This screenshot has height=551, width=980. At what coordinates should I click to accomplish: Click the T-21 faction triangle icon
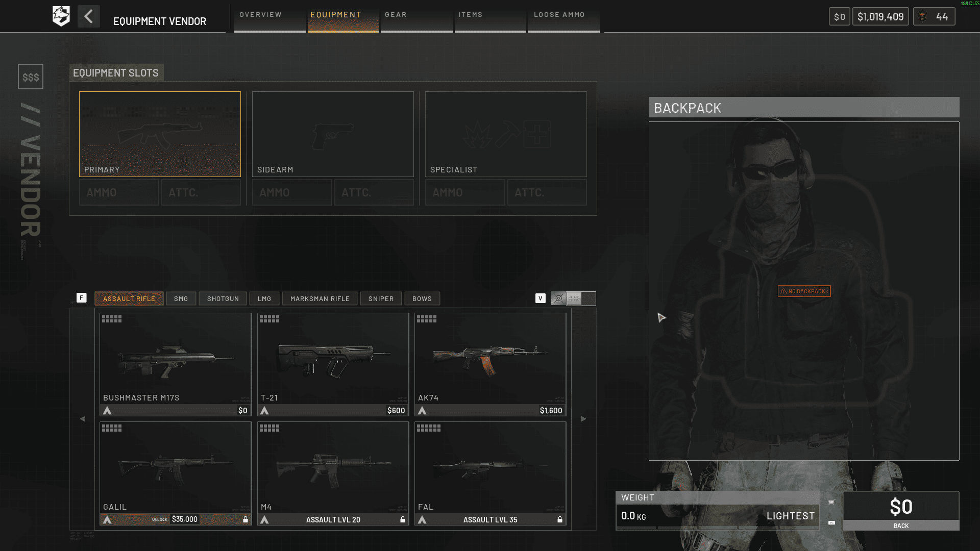pyautogui.click(x=264, y=410)
